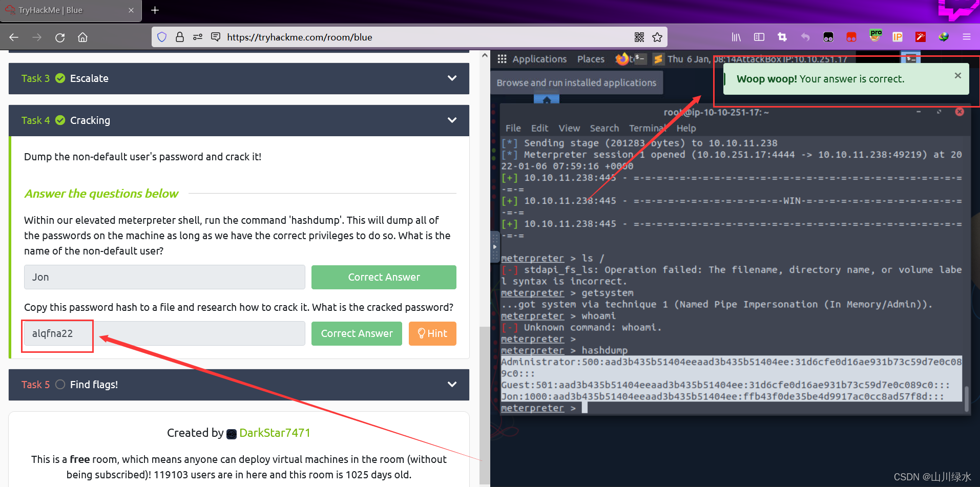Screen dimensions: 980x487
Task: Go forward with the browser arrow
Action: pos(37,37)
